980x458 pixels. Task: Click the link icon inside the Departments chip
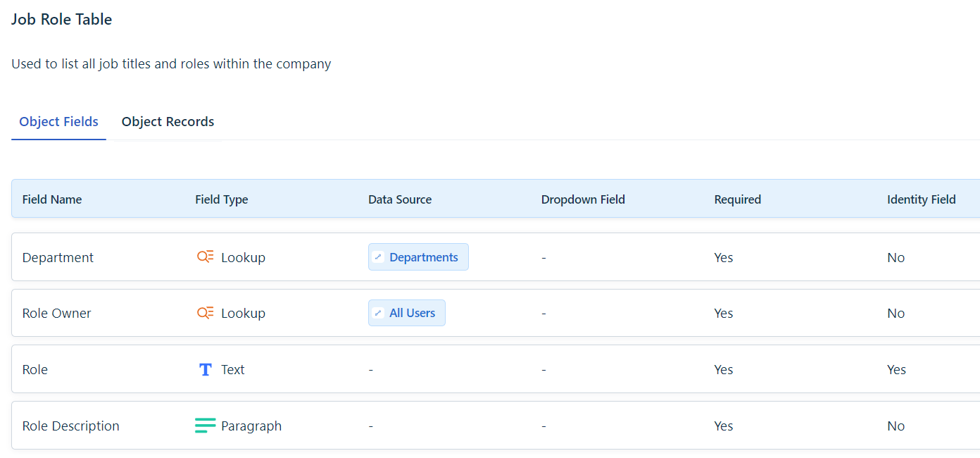pos(378,257)
